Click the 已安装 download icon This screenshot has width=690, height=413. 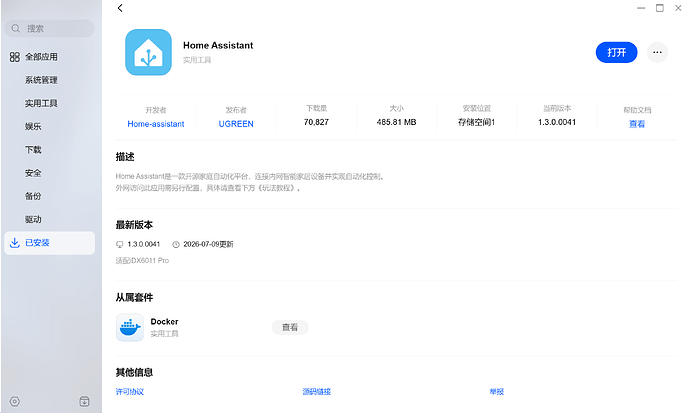(x=15, y=243)
